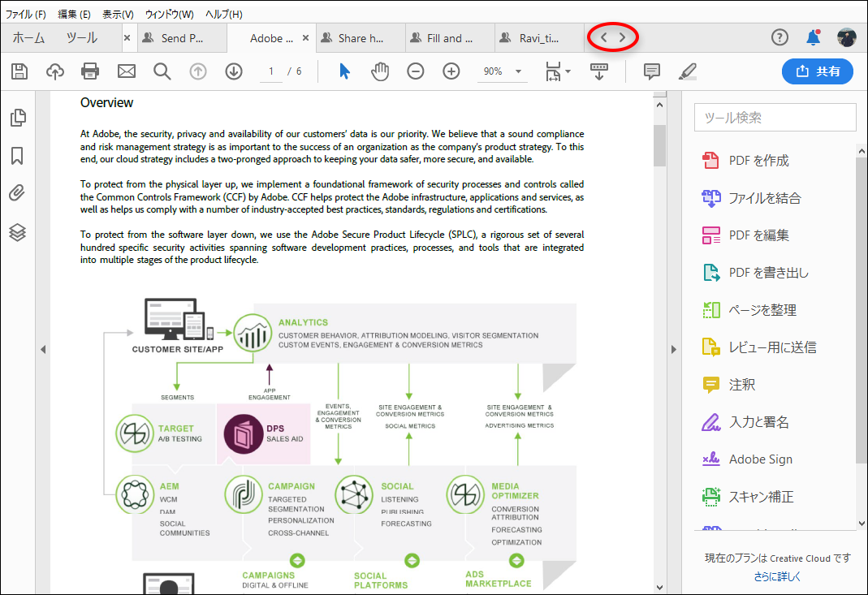Click the page number input box
Viewport: 868px width, 595px height.
pyautogui.click(x=271, y=71)
